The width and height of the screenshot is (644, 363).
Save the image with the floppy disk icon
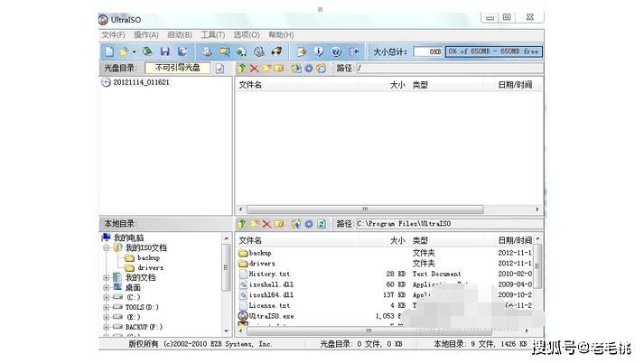click(165, 51)
